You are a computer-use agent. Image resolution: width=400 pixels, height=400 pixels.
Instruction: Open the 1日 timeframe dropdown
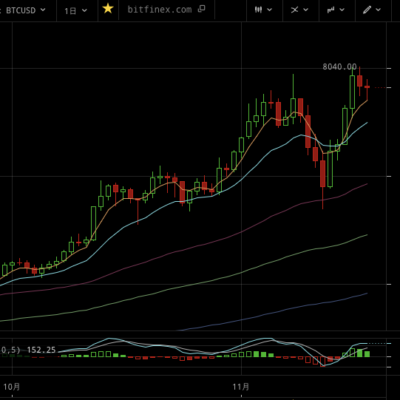(x=76, y=11)
